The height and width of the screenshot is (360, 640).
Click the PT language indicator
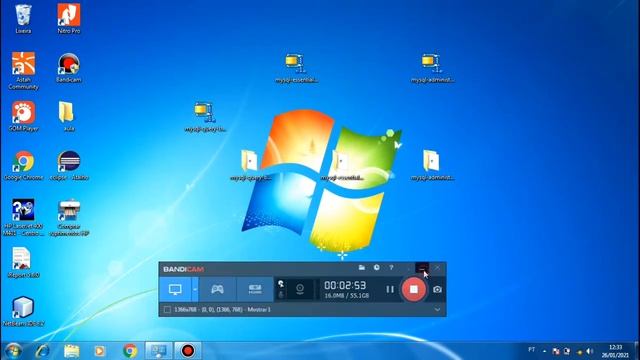(531, 350)
